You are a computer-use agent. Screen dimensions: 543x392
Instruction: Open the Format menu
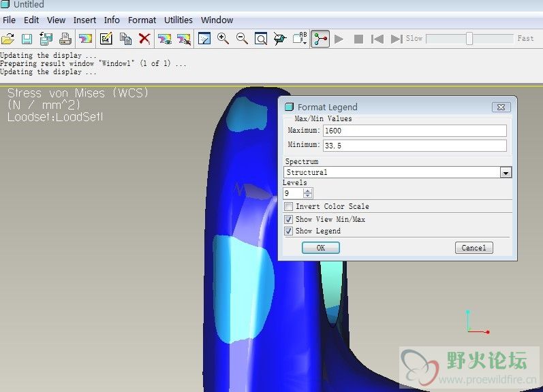coord(142,20)
